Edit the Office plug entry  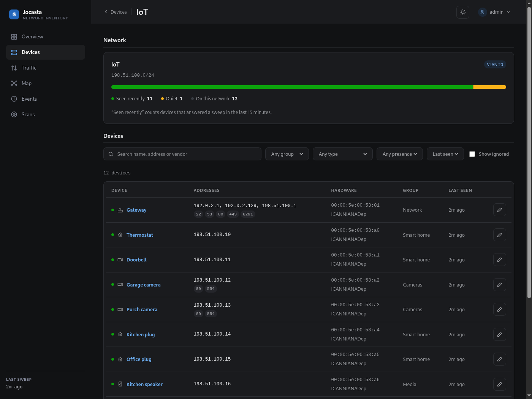[x=500, y=359]
